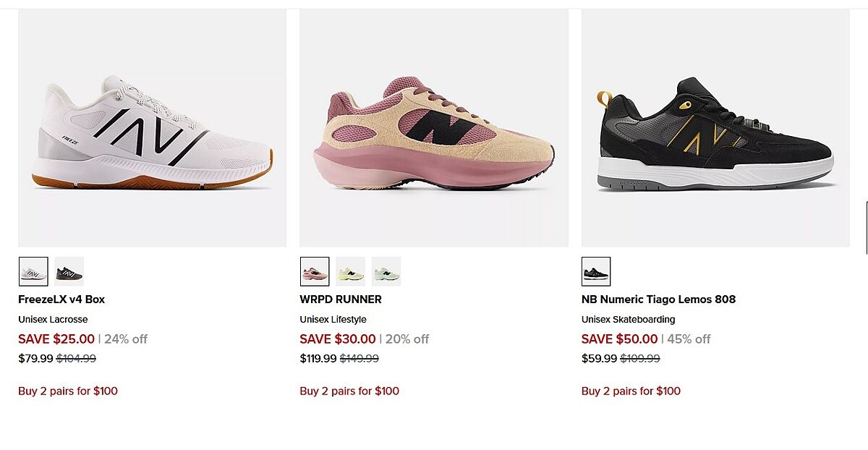Select the black Tiago Lemos 808 color swatch

(x=596, y=271)
